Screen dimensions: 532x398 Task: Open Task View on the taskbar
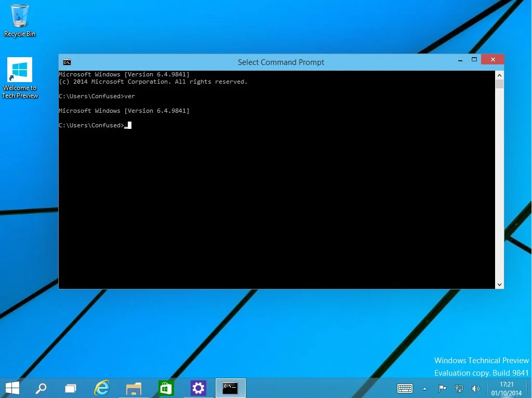[x=71, y=388]
